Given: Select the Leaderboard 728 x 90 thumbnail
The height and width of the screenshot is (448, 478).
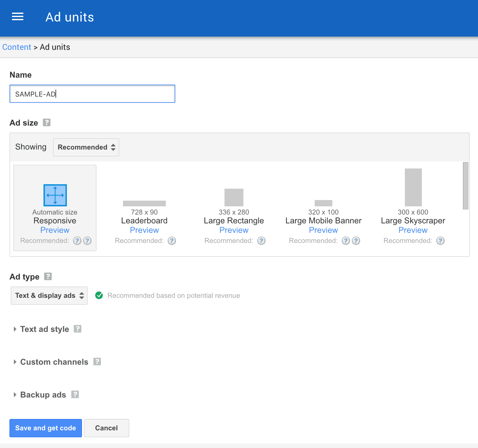Looking at the screenshot, I should 144,203.
